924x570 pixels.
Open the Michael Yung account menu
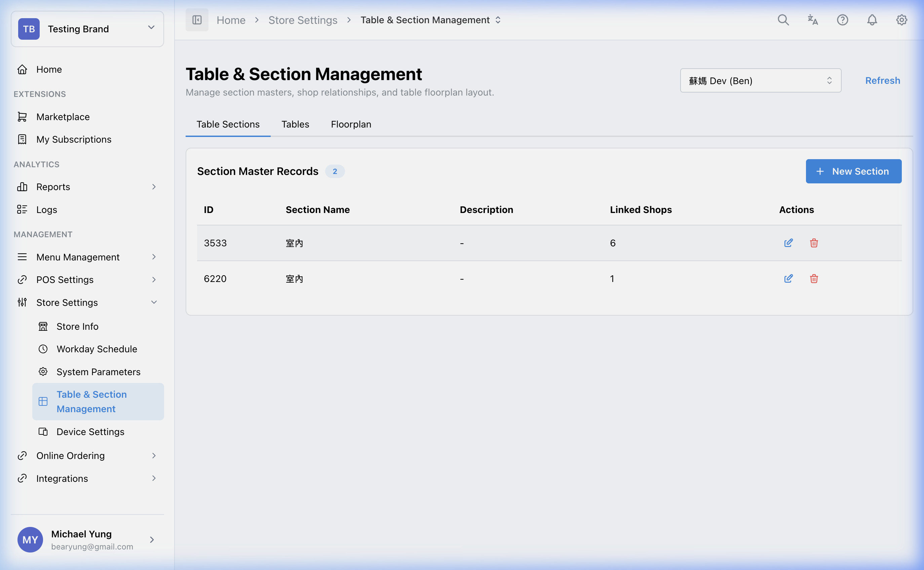(87, 539)
